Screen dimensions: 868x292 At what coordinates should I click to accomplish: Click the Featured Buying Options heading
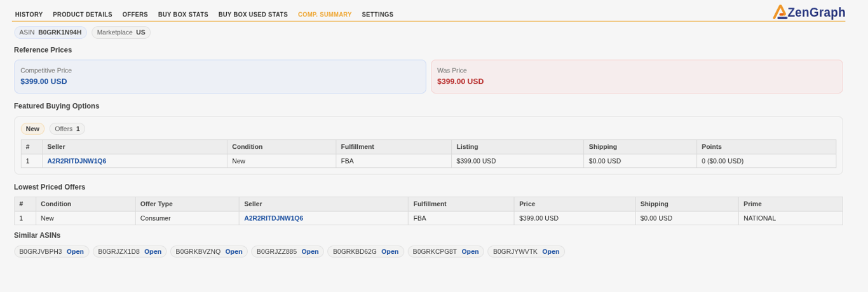pyautogui.click(x=57, y=106)
